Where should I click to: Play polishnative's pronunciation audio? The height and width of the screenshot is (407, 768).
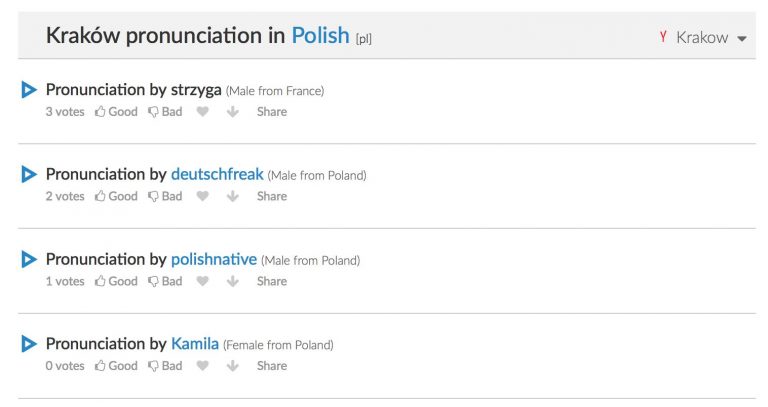tap(29, 260)
